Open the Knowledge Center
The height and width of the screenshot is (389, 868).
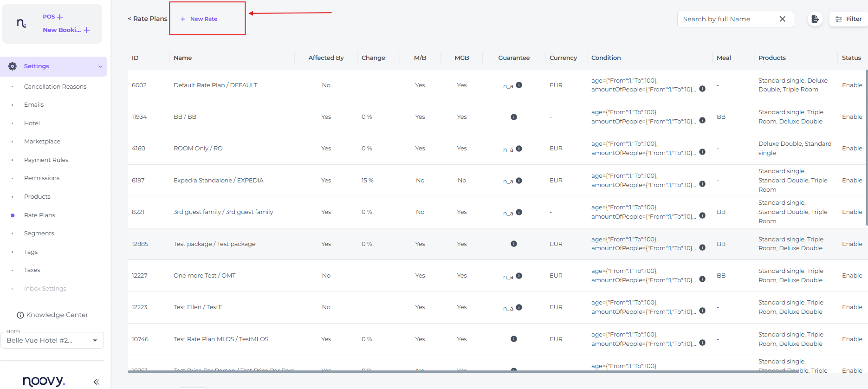tap(52, 315)
